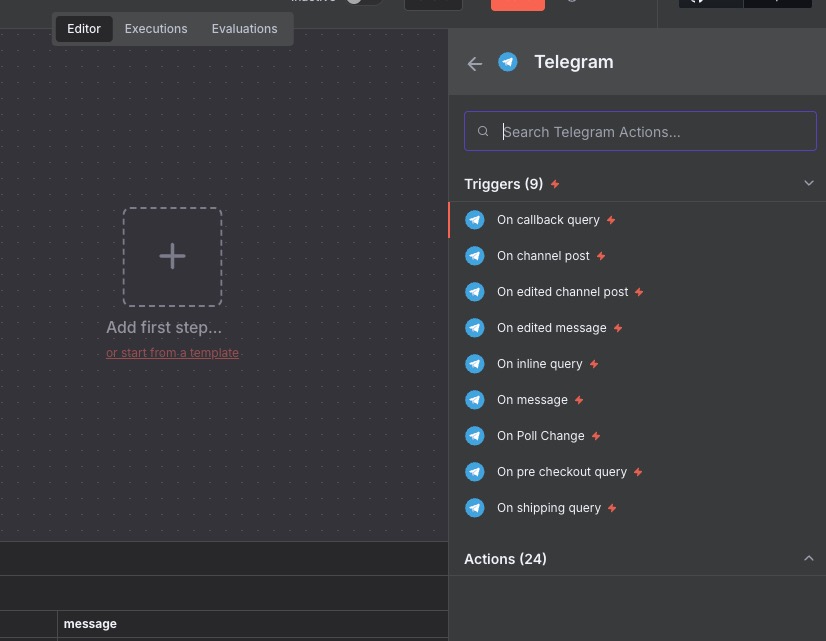Select the On channel post trigger

pyautogui.click(x=637, y=256)
